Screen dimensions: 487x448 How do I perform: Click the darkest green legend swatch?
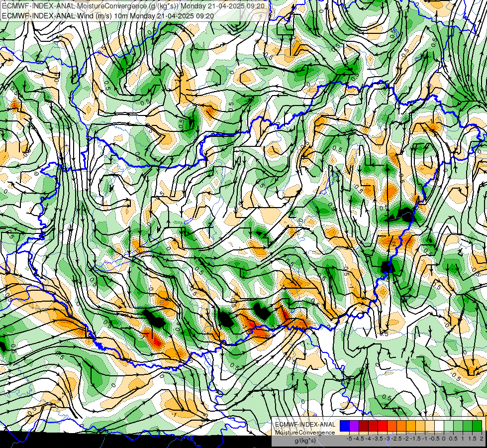477,426
